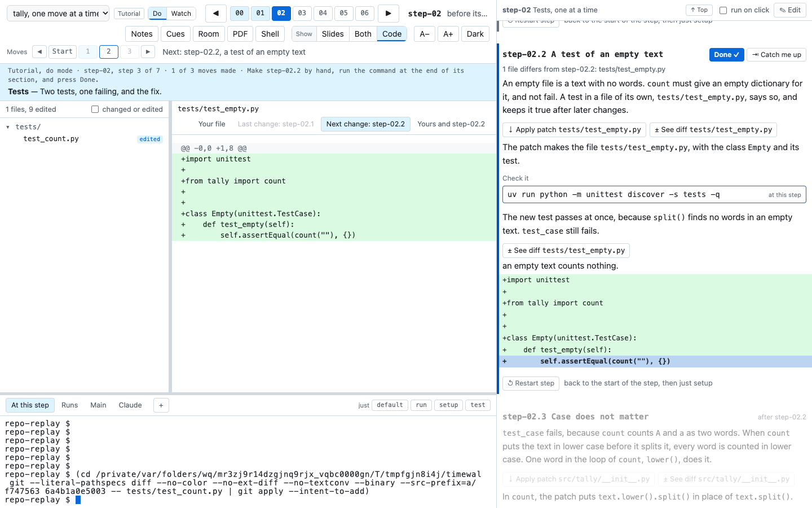Switch to Watch mode

181,14
